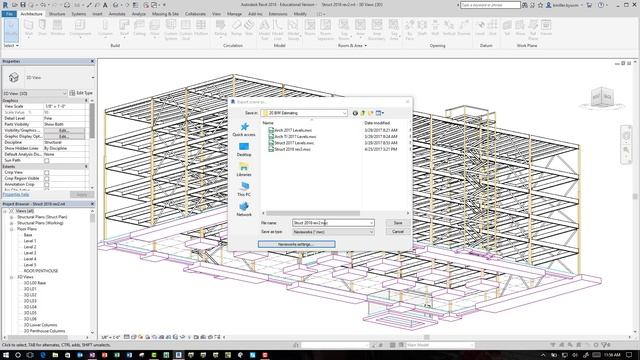
Task: Select the Struct 2018 rev2.nwc file
Action: [x=289, y=149]
